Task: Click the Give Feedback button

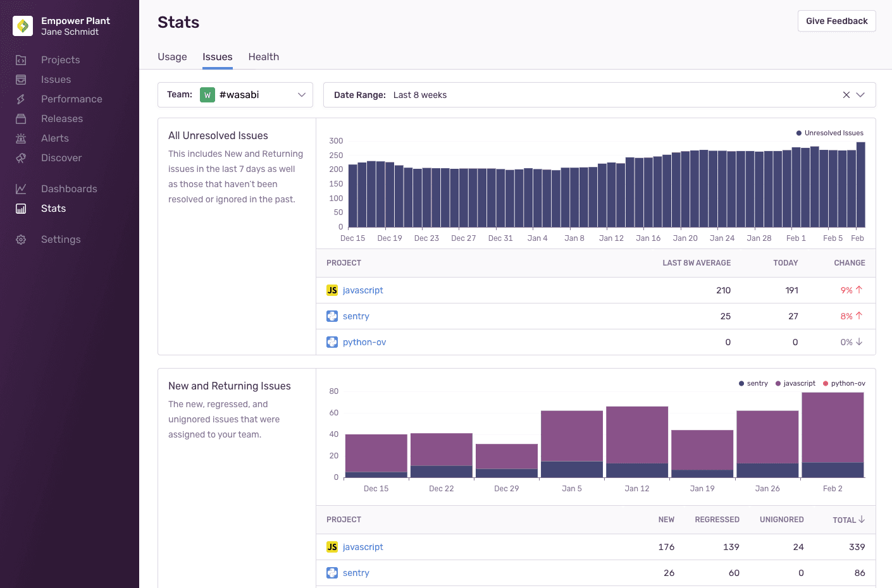Action: click(x=836, y=21)
